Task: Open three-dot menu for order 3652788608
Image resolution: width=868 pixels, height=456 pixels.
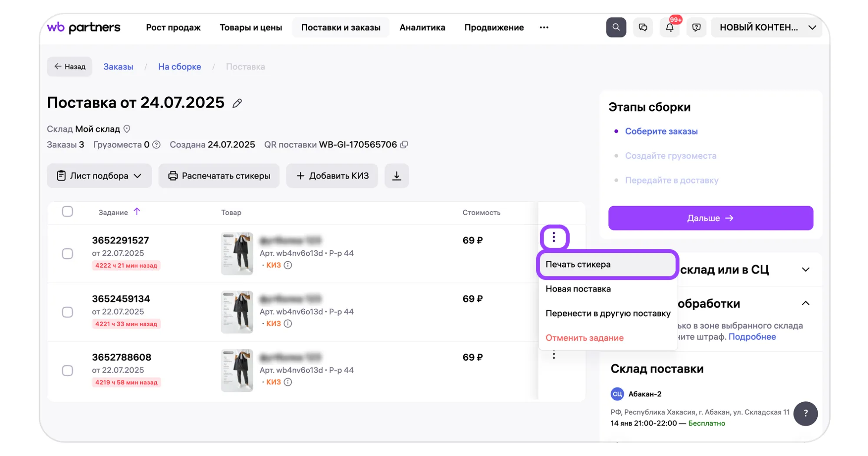Action: point(554,355)
